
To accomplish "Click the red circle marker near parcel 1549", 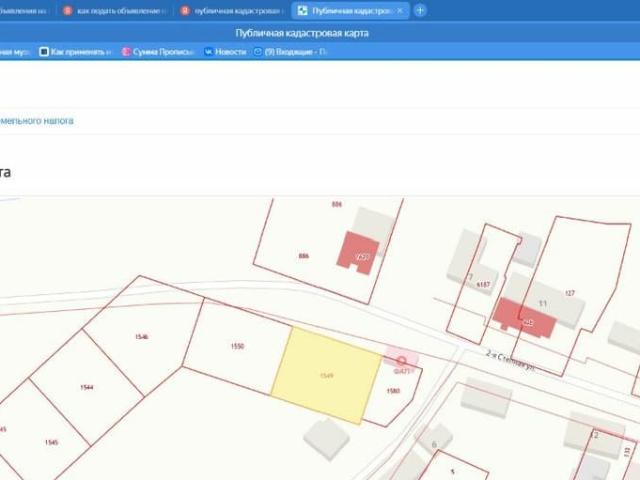I will (402, 361).
